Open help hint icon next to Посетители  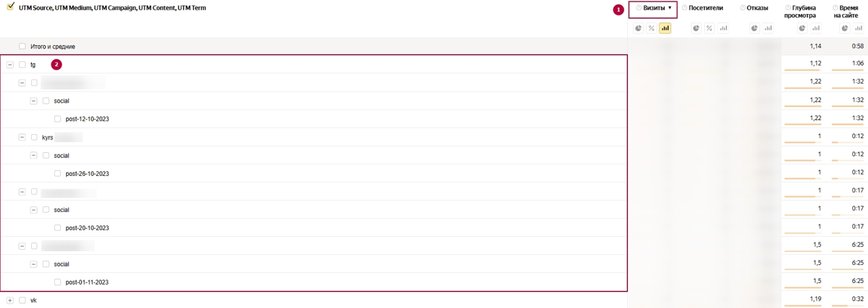coord(684,8)
